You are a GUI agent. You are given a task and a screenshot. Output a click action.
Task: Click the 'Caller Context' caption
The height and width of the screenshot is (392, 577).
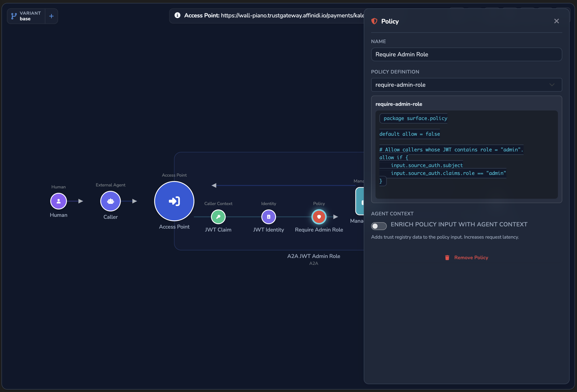pos(218,203)
